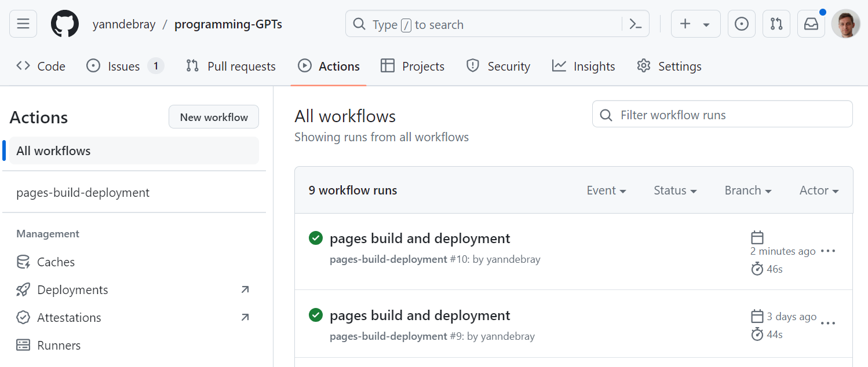Click the 2 minutes ago timestamp
Viewport: 868px width, 367px height.
pos(783,251)
